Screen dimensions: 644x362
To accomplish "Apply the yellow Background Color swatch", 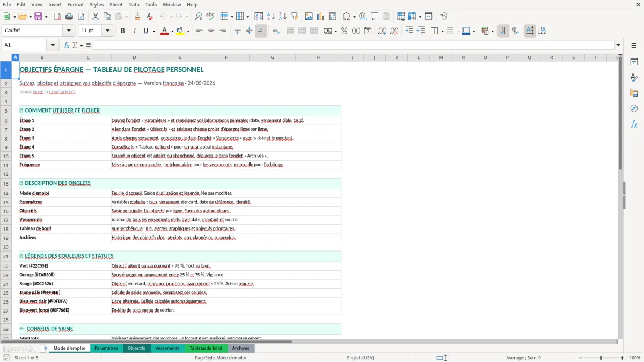I will [180, 31].
